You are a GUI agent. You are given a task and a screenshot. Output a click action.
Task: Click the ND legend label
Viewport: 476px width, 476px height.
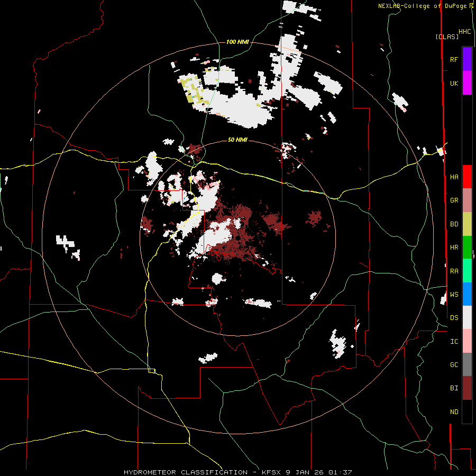click(x=454, y=411)
